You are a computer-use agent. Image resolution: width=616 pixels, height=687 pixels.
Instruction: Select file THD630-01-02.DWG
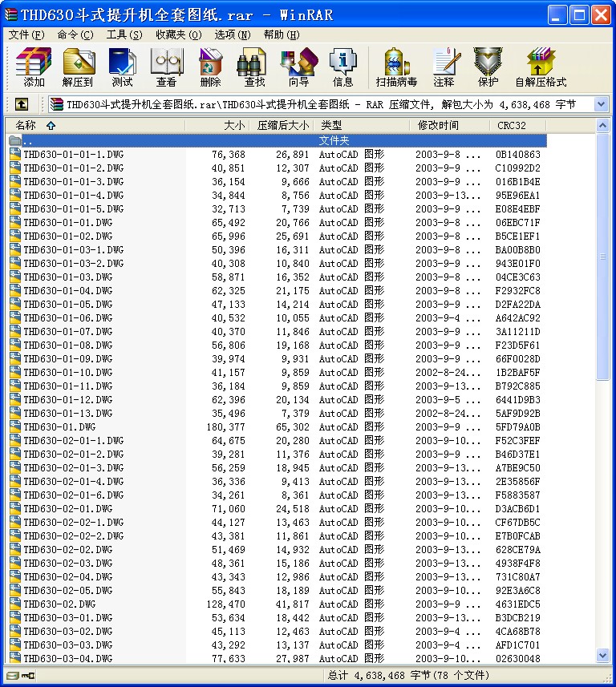point(68,236)
